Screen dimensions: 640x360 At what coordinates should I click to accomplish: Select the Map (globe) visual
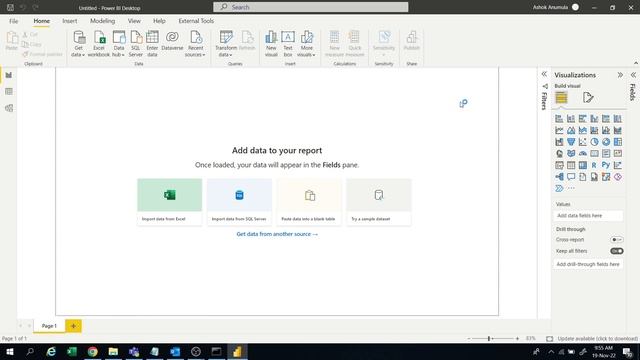point(559,153)
